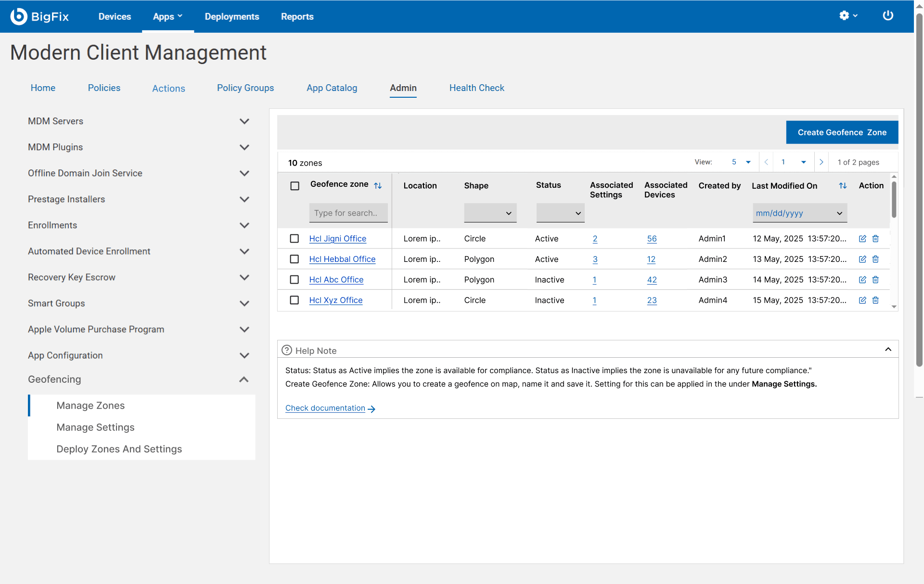Switch to the Home tab

point(43,88)
